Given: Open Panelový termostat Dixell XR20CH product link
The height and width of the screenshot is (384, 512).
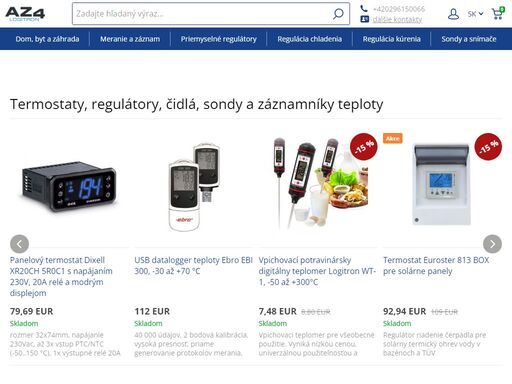Looking at the screenshot, I should pyautogui.click(x=61, y=276).
